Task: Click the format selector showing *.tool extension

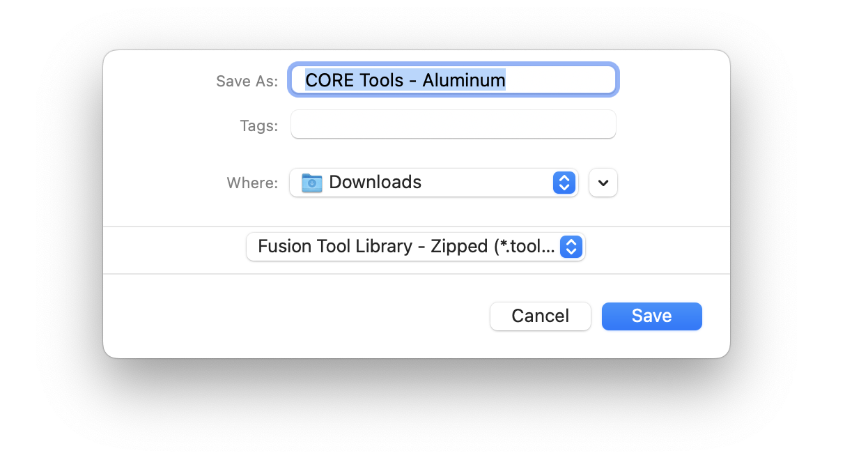Action: point(416,247)
